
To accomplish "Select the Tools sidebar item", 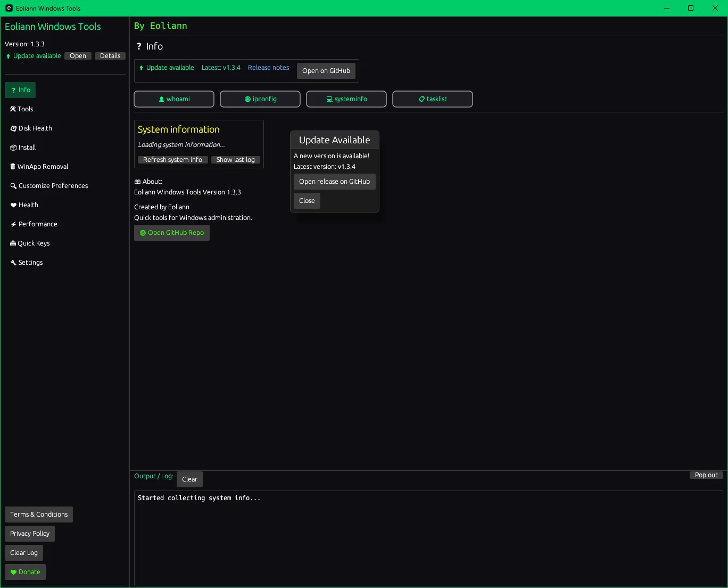I will (x=22, y=109).
